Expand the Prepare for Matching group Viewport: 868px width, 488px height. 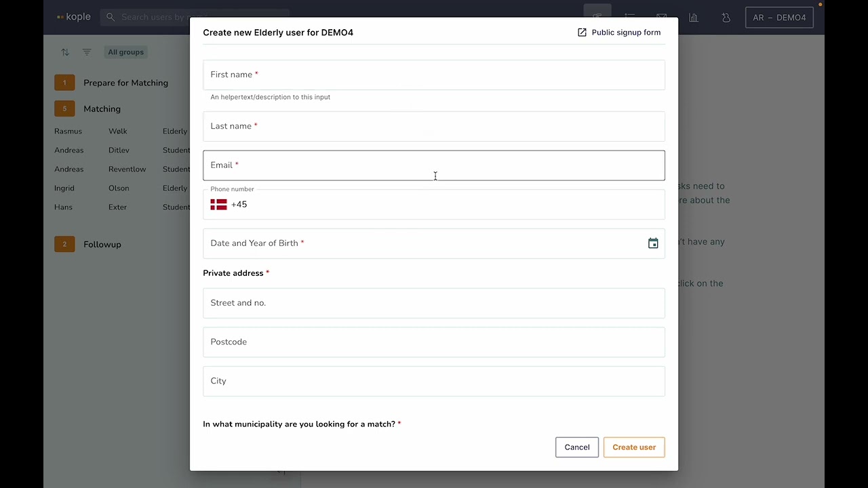pos(125,83)
